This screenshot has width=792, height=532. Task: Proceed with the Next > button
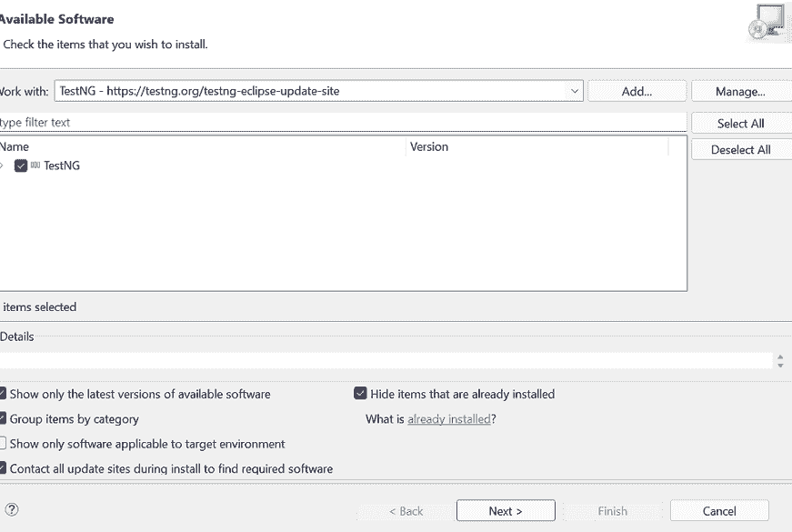point(506,511)
